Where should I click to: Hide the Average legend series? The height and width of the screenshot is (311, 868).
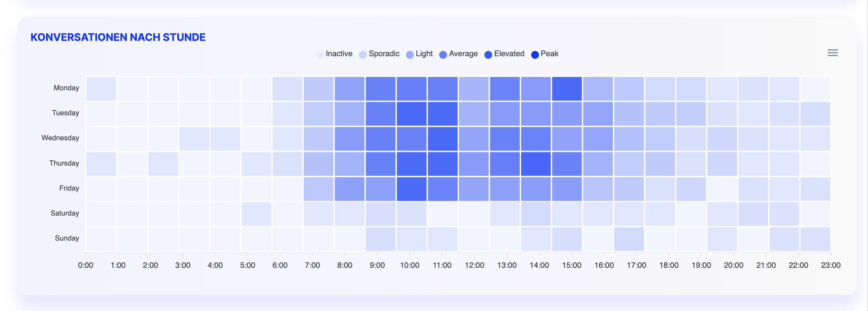(x=463, y=54)
